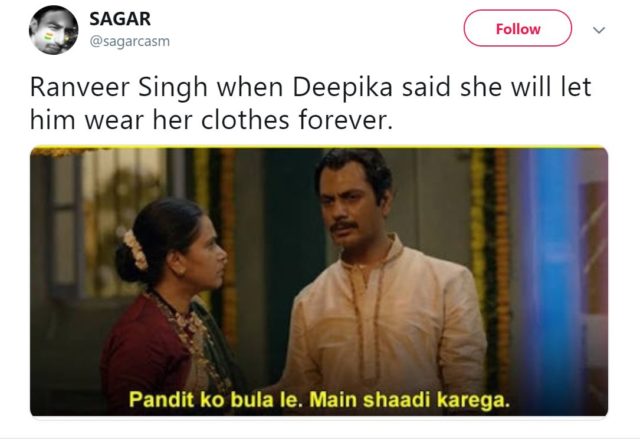Viewport: 640px width, 448px height.
Task: Click 'Main shaadi karega.' subtitle text
Action: point(410,399)
